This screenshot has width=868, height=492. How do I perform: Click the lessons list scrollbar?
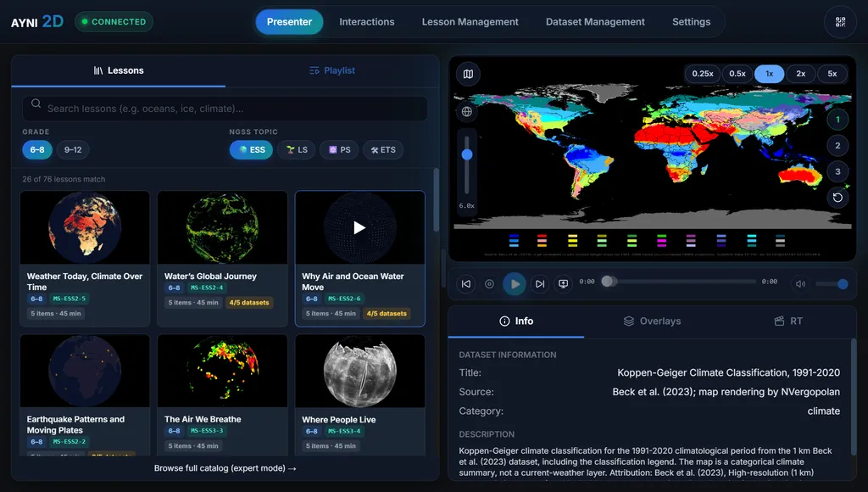click(x=437, y=200)
